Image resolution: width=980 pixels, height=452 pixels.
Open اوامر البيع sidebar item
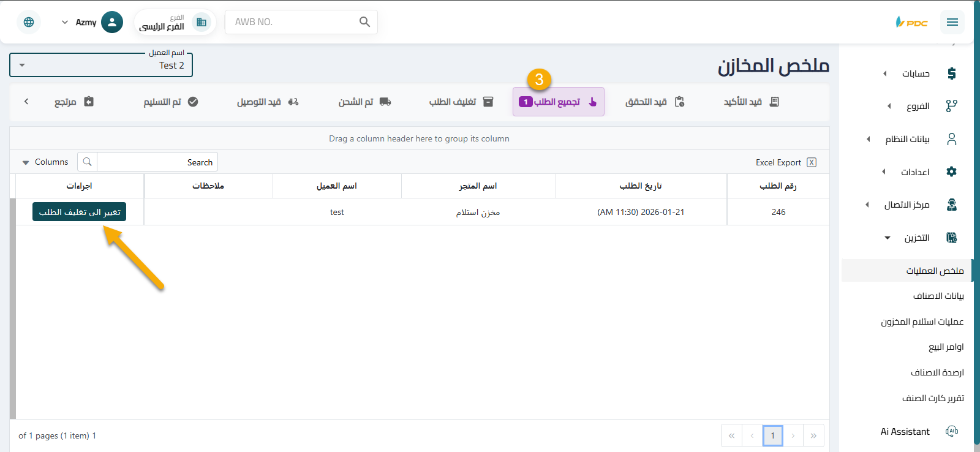[946, 347]
